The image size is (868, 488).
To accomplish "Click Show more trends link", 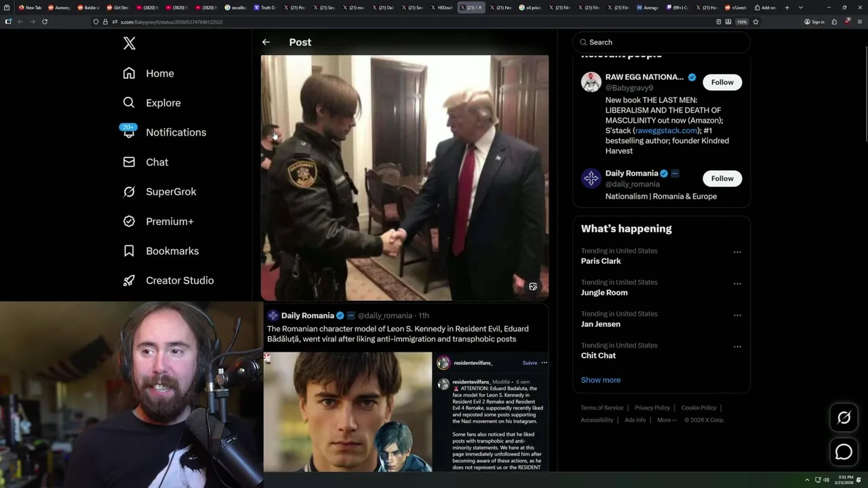I will [x=600, y=380].
